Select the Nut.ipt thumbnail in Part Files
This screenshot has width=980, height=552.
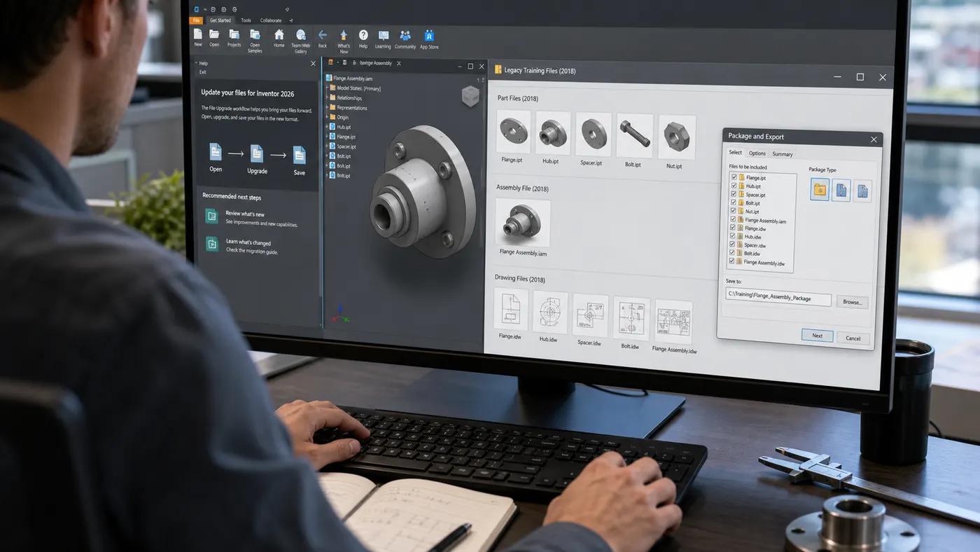click(677, 137)
